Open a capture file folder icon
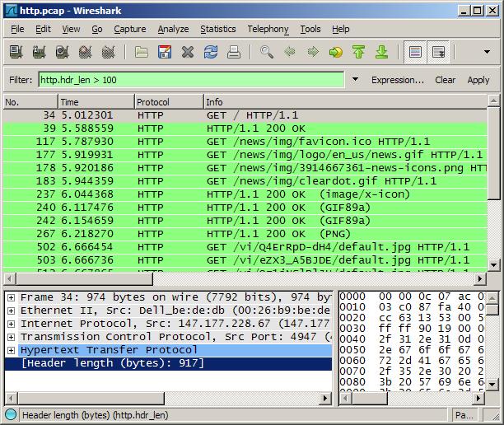Viewport: 504px width, 425px height. pos(142,52)
